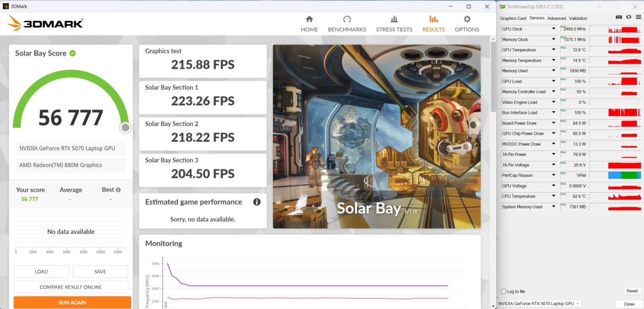Image resolution: width=644 pixels, height=309 pixels.
Task: Click the RUN AGAIN button
Action: (72, 303)
